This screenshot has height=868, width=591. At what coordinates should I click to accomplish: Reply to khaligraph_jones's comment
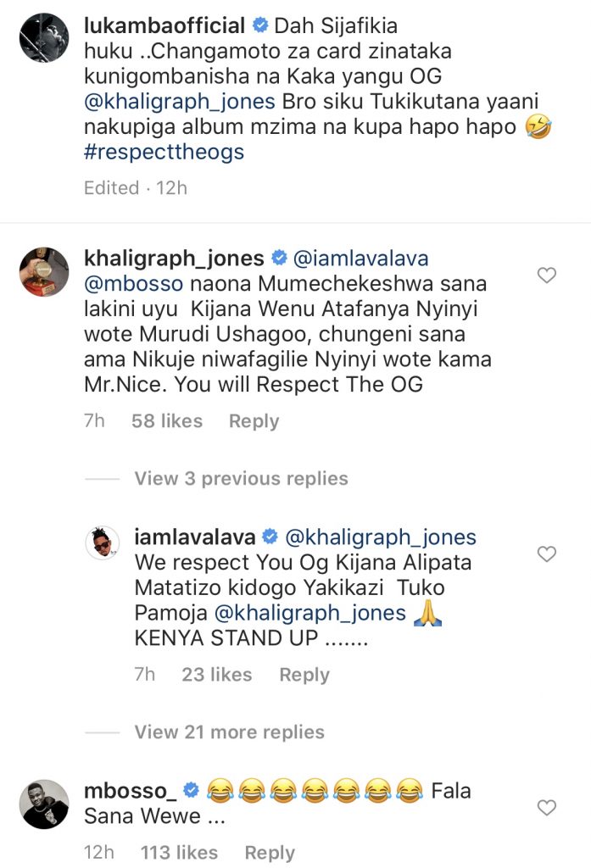click(x=254, y=421)
